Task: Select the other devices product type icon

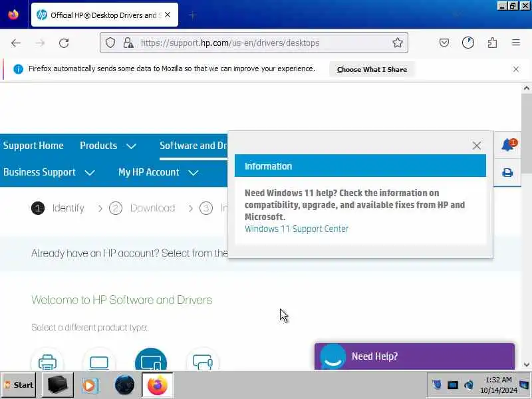Action: 203,360
